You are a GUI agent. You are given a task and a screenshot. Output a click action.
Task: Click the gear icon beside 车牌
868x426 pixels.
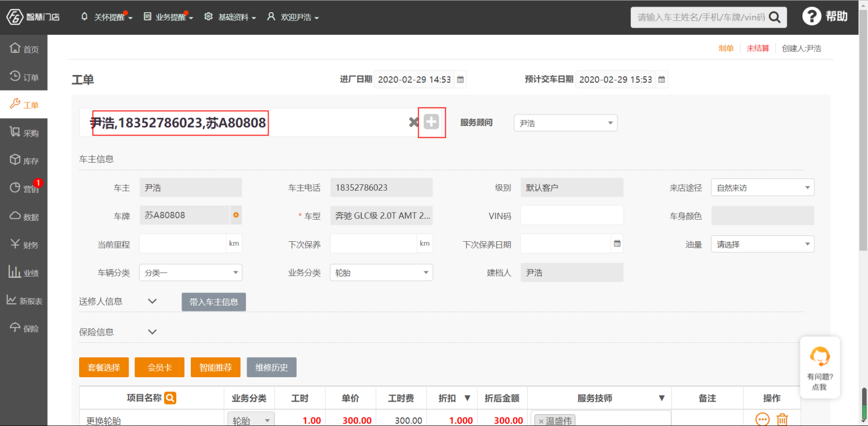coord(236,215)
